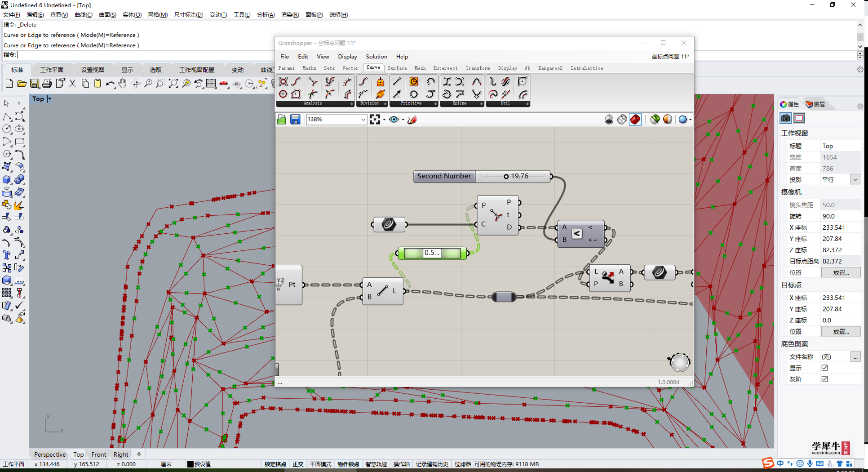Switch to the Kangaroo2 component tab
The image size is (868, 472).
point(550,68)
